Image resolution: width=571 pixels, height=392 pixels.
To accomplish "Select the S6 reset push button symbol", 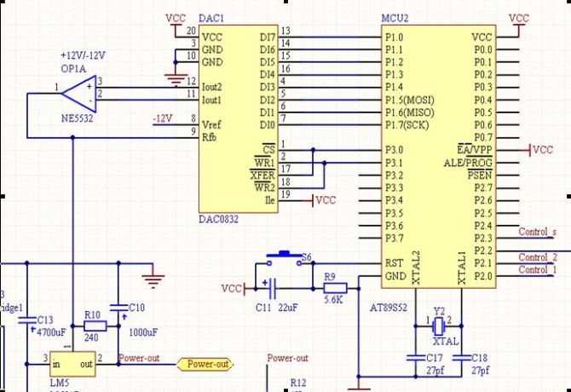I will [284, 257].
